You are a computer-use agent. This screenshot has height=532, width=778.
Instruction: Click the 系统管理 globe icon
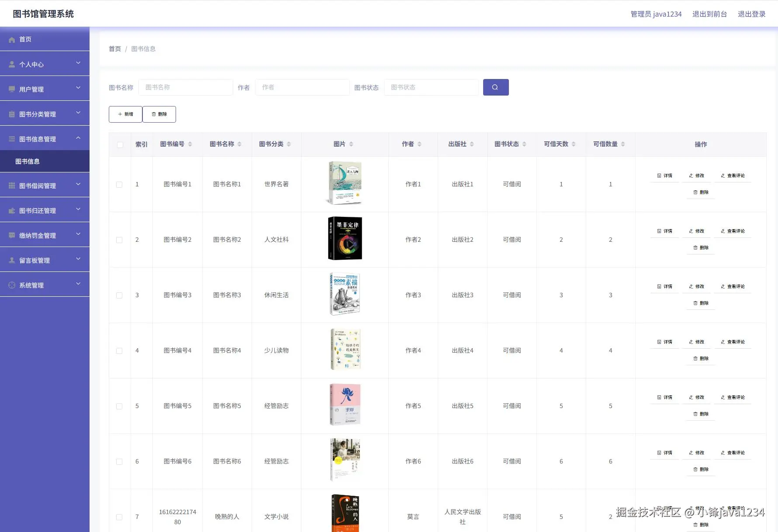click(12, 285)
